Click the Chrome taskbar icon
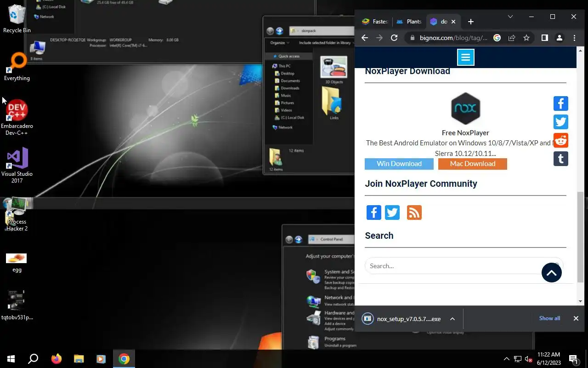This screenshot has height=368, width=588. pos(124,359)
